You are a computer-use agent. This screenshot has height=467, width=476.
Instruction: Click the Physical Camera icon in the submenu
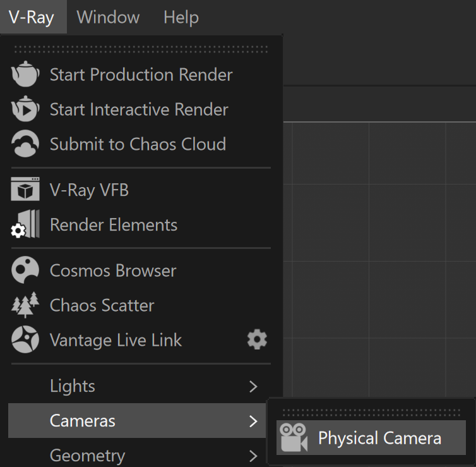[294, 438]
